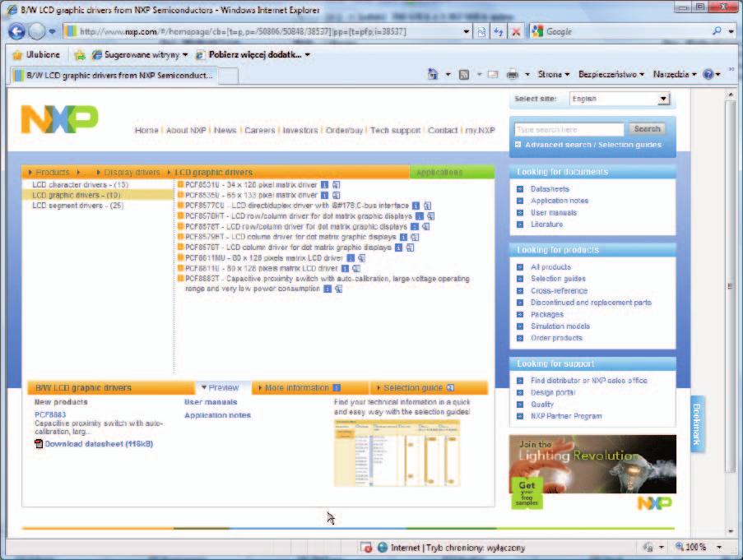
Task: Click the Home page toolbar icon
Action: (x=433, y=74)
